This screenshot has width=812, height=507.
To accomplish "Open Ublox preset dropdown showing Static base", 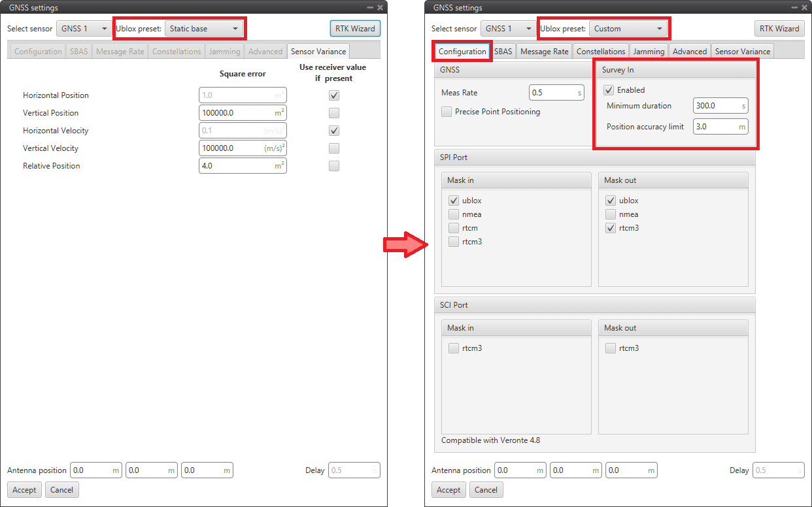I will pos(203,29).
